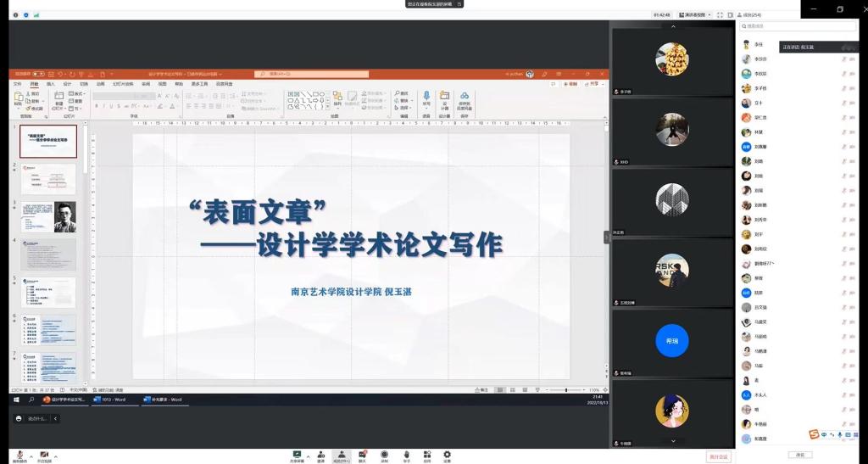Screen dimensions: 868x464
Task: Click the red leave meeting button
Action: pos(718,457)
